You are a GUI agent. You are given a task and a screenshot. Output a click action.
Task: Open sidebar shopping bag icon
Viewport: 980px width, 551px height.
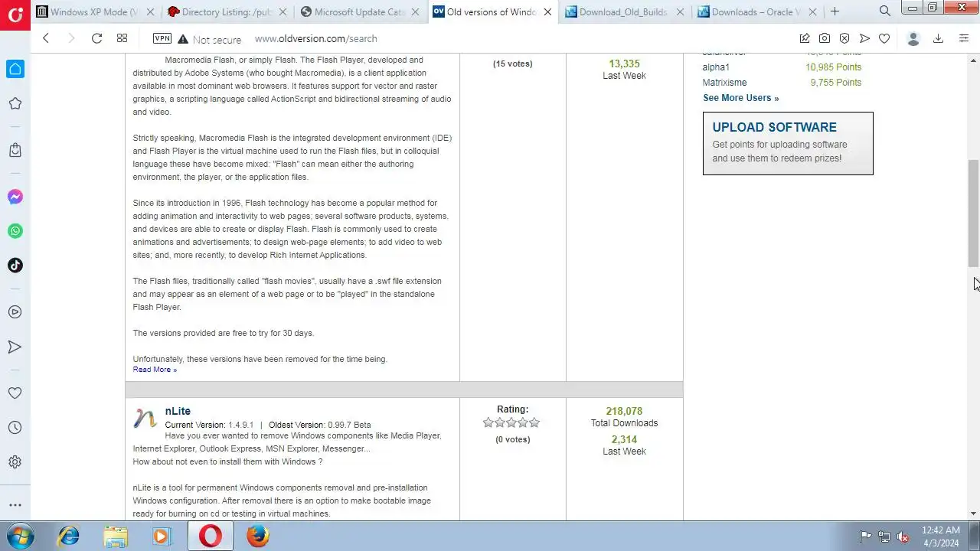15,150
